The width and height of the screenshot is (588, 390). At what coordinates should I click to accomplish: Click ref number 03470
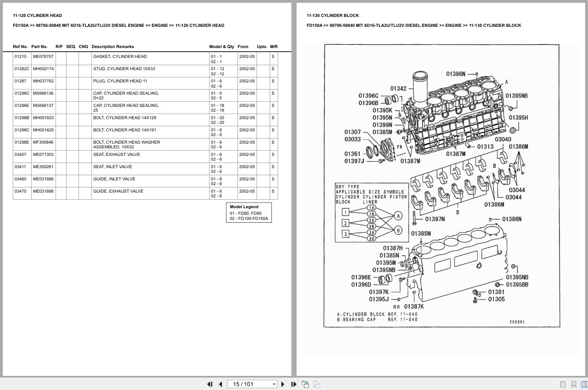[x=20, y=191]
